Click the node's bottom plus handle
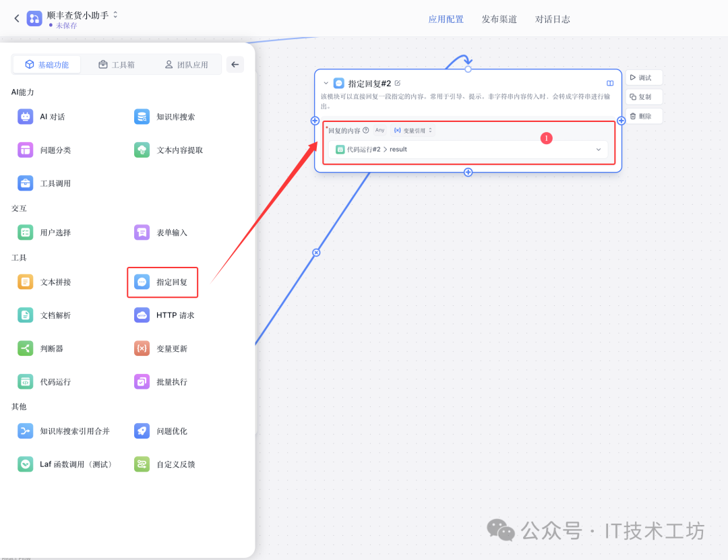Screen dimensions: 728x560 pyautogui.click(x=468, y=173)
